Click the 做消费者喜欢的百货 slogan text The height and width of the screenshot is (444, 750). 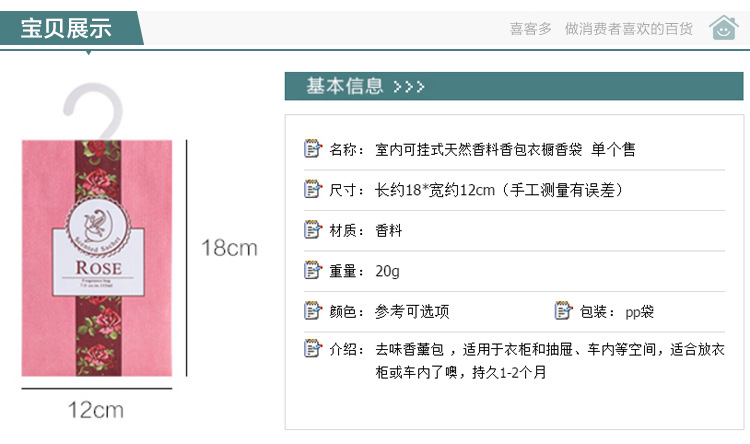coord(628,29)
